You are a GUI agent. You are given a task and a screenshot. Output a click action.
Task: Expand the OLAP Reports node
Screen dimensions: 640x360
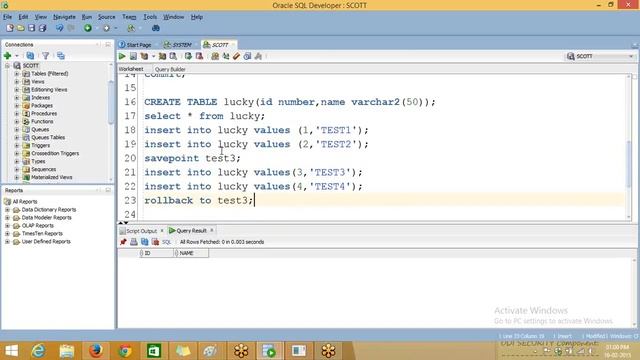(7, 225)
